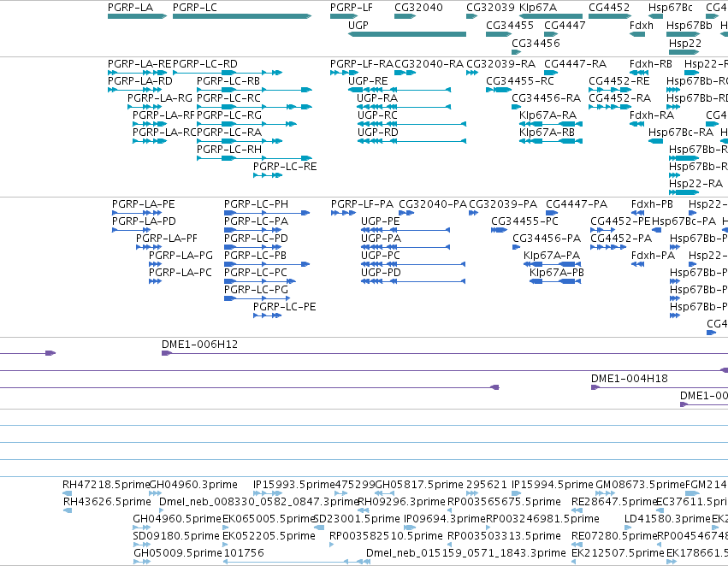Open the Hsp67Bc-RA transcript label
The width and height of the screenshot is (728, 566).
[681, 133]
